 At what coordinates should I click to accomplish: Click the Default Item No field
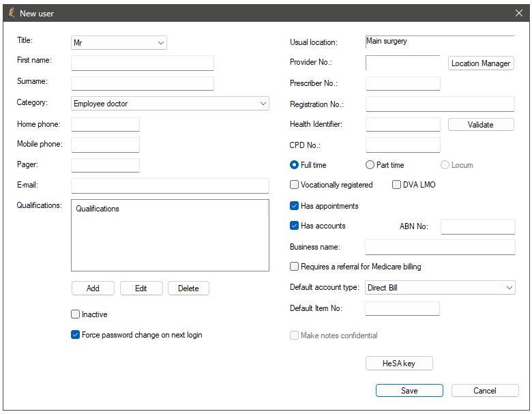(402, 308)
